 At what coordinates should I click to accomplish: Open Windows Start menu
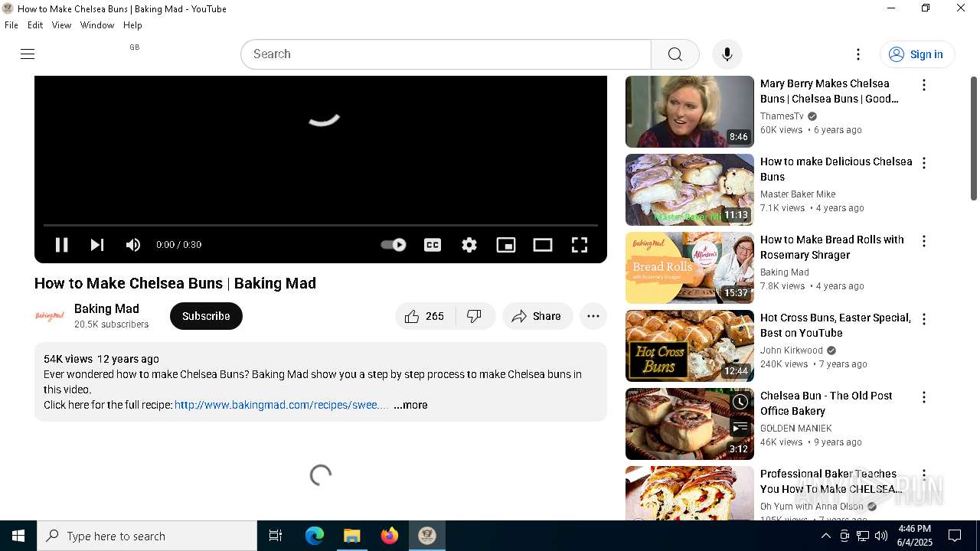pyautogui.click(x=18, y=536)
